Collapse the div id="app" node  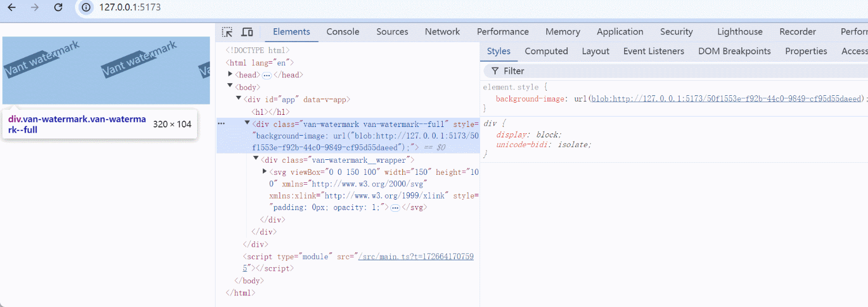(x=239, y=99)
